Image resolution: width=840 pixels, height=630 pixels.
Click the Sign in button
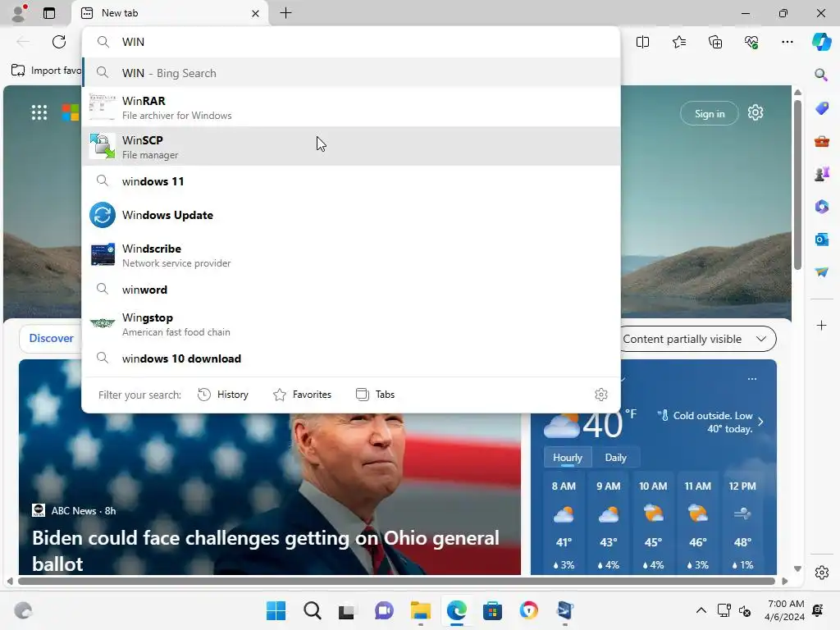tap(710, 113)
